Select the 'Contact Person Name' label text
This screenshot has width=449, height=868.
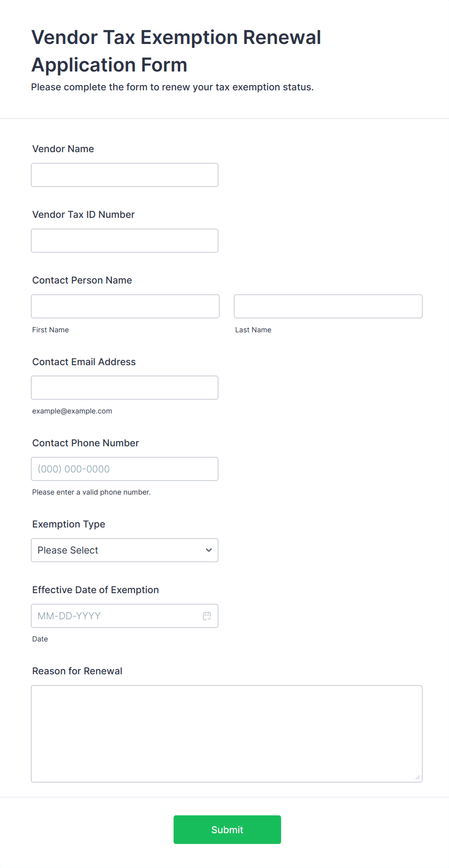[82, 280]
